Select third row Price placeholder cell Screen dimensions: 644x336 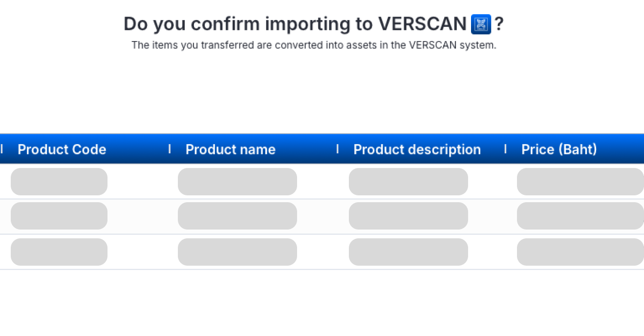[x=580, y=252]
